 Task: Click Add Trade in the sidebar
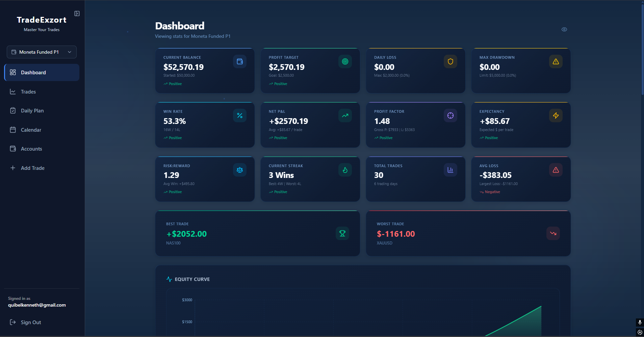coord(32,168)
